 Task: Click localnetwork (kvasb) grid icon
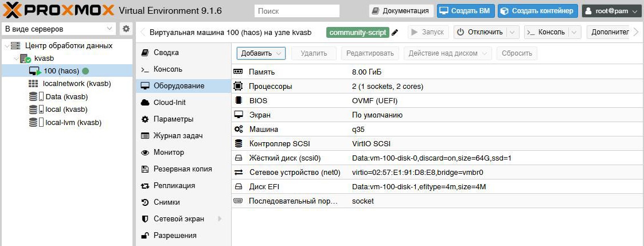click(x=33, y=84)
